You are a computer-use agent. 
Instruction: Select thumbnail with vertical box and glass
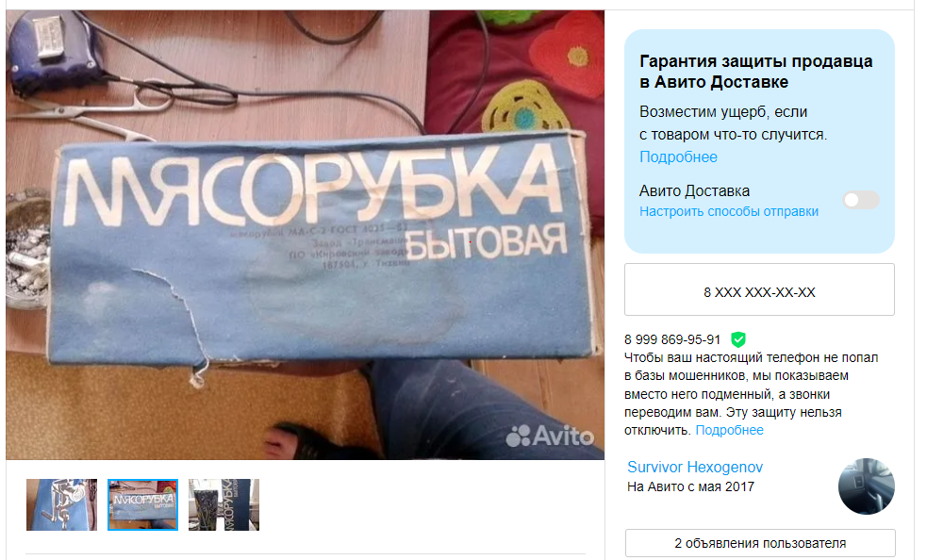(x=223, y=504)
